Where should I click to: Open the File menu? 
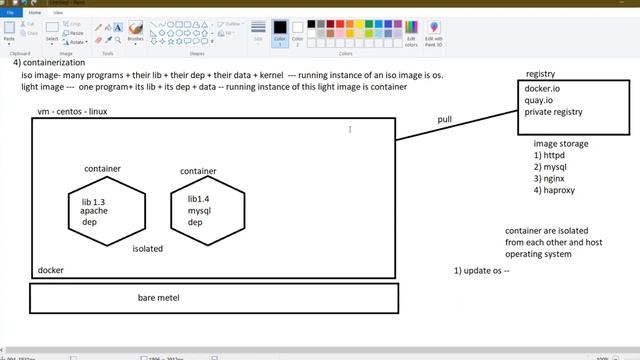click(x=11, y=13)
